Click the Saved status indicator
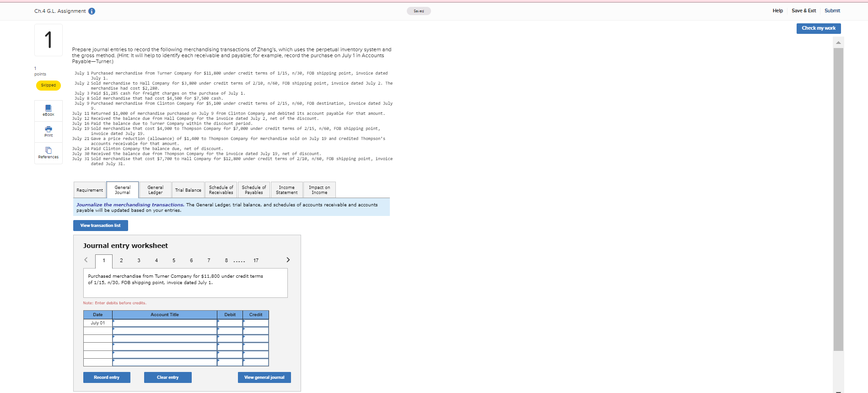Image resolution: width=868 pixels, height=393 pixels. (x=419, y=11)
